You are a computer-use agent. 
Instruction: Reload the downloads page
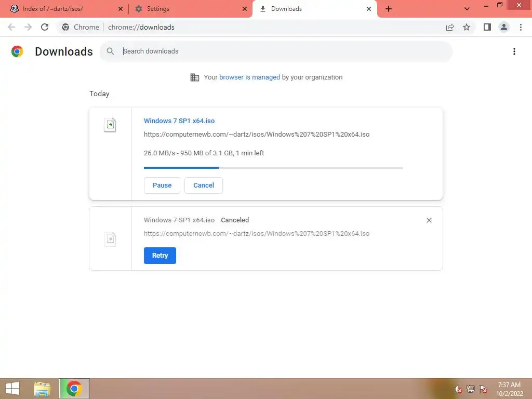[45, 27]
